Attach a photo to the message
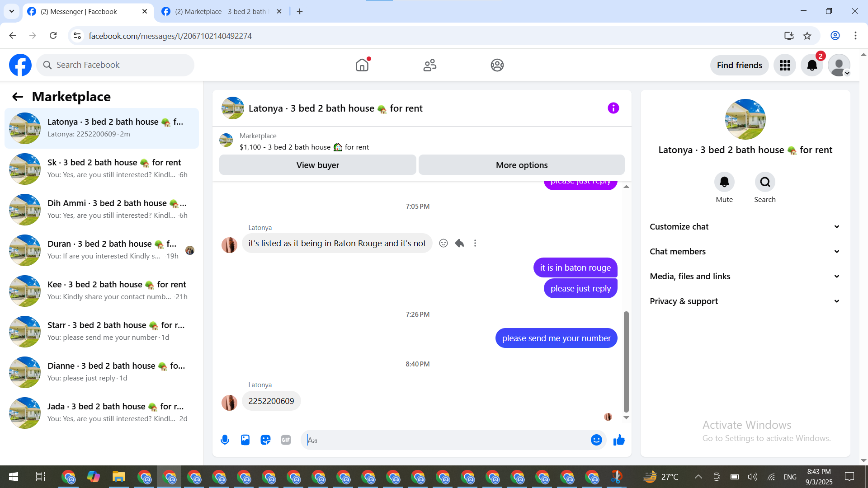This screenshot has height=488, width=868. [x=245, y=440]
